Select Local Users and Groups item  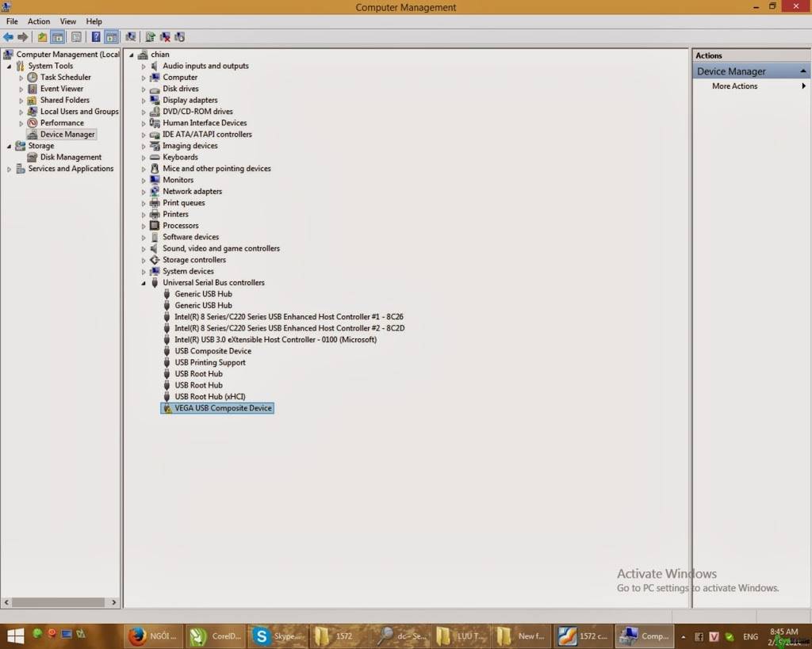click(79, 111)
